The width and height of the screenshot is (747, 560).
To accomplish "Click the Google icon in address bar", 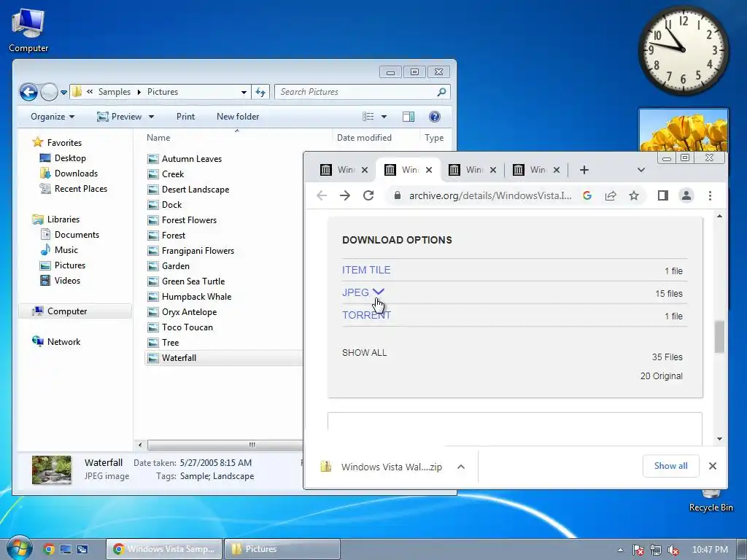I will (587, 195).
